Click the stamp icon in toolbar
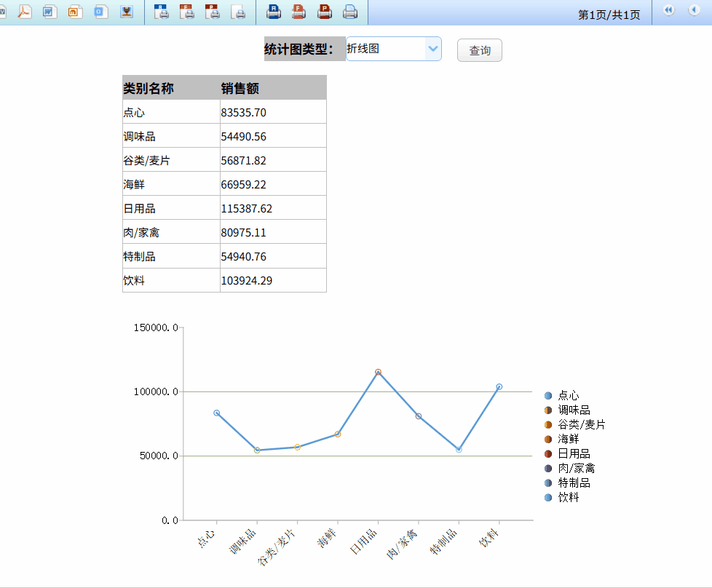The image size is (712, 588). coord(127,12)
